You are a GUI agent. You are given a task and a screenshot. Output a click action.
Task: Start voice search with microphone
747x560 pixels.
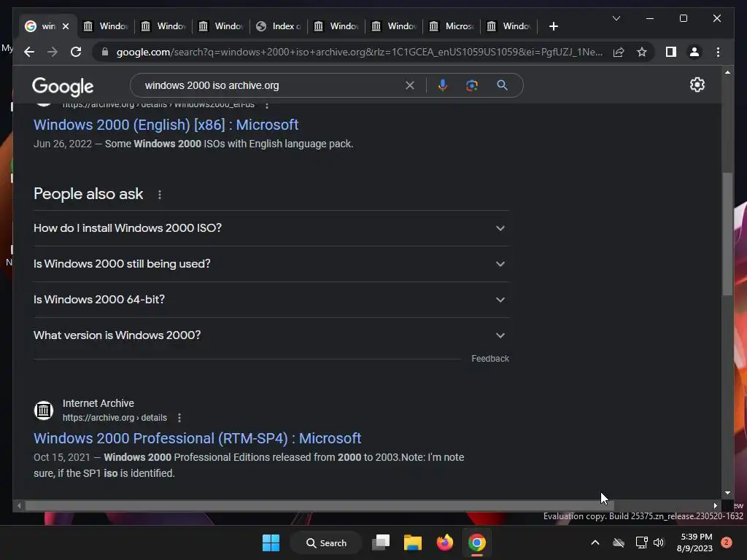[x=443, y=85]
